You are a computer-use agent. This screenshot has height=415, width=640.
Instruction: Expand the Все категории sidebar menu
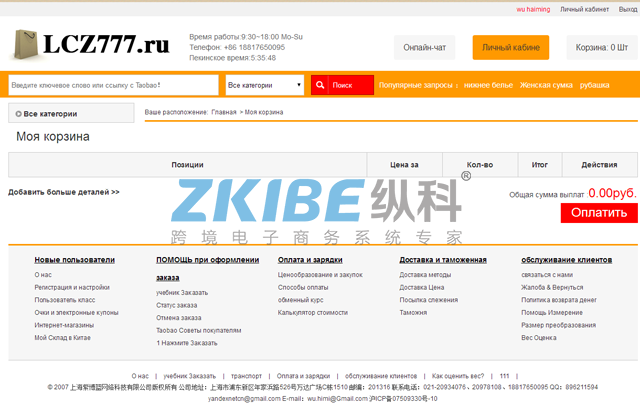(71, 113)
